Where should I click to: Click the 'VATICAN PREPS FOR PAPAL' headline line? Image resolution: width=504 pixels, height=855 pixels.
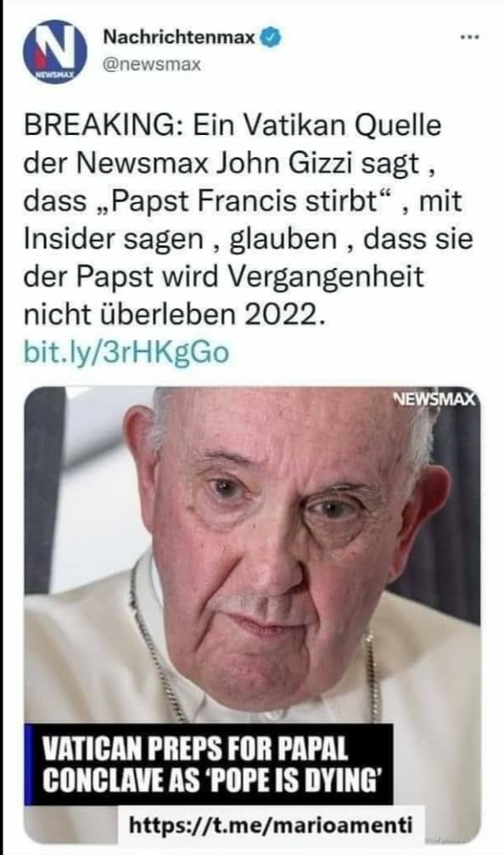194,749
